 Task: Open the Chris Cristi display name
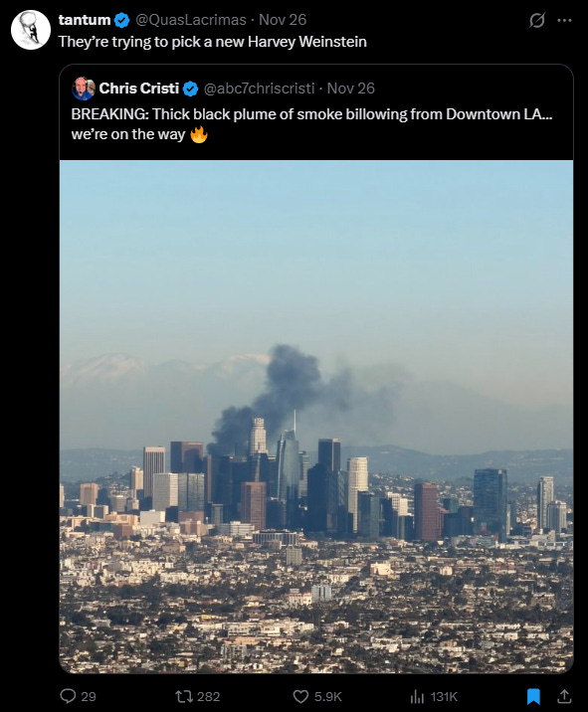click(139, 89)
